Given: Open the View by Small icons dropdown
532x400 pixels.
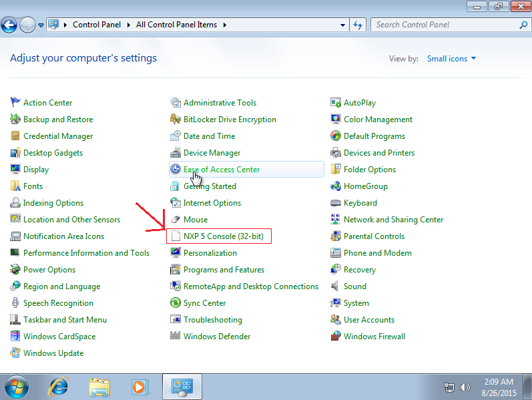Looking at the screenshot, I should tap(451, 58).
